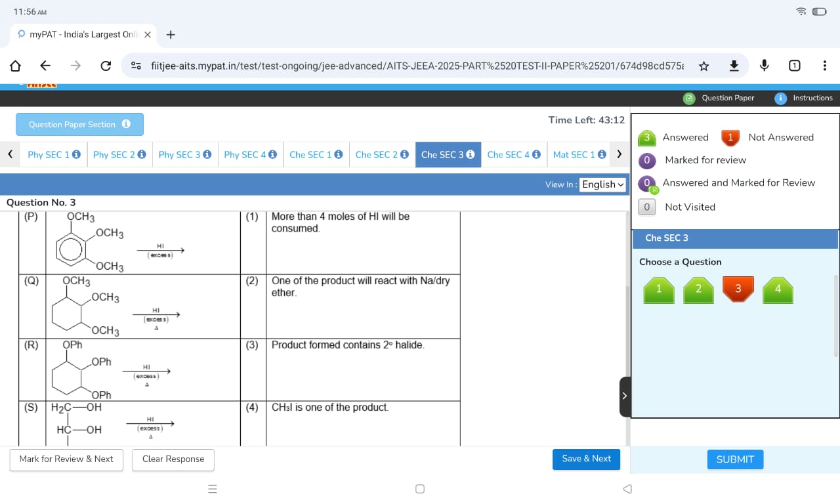
Task: Show info icon on Che SEC 2
Action: 404,154
